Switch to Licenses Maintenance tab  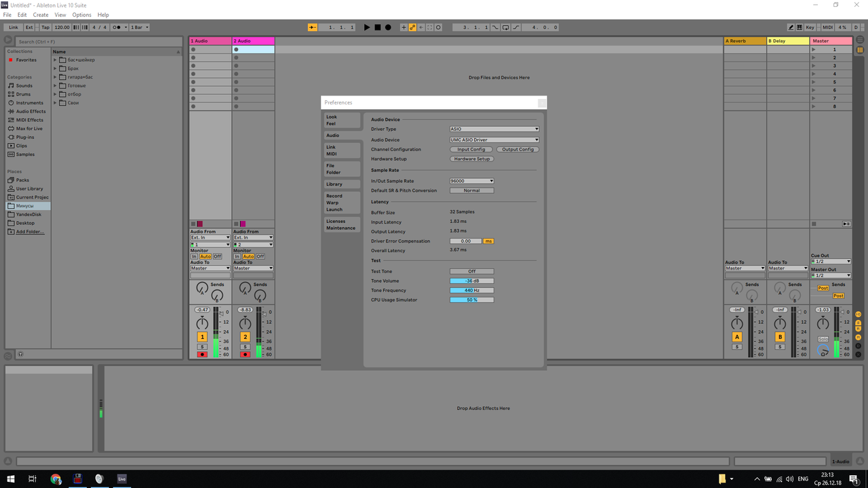[342, 224]
